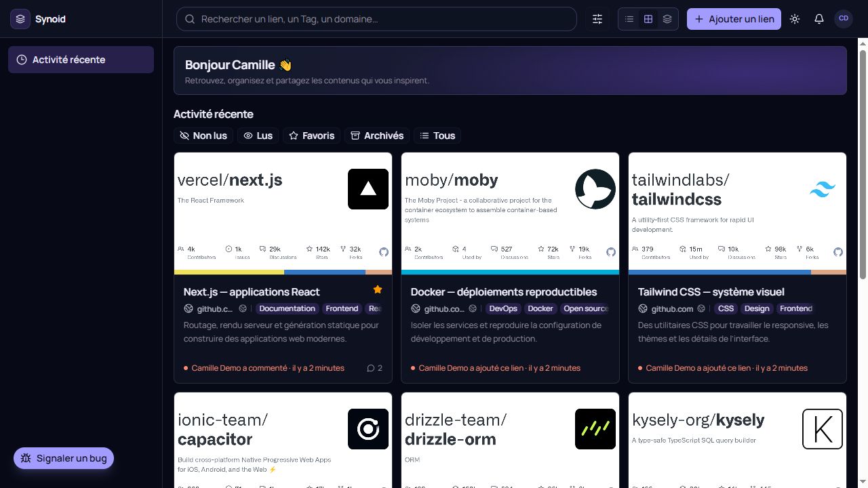Viewport: 868px width, 488px height.
Task: Open title Next.js — applications React
Action: coord(252,292)
